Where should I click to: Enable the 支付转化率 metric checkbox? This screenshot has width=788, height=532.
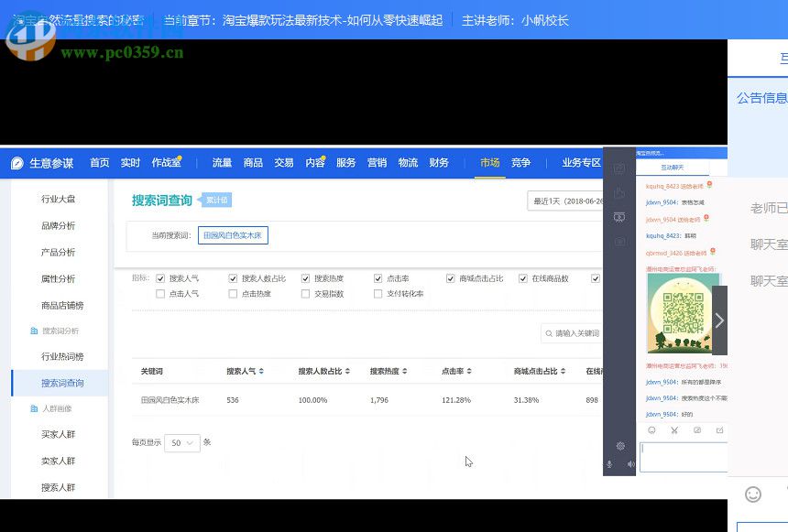[378, 294]
